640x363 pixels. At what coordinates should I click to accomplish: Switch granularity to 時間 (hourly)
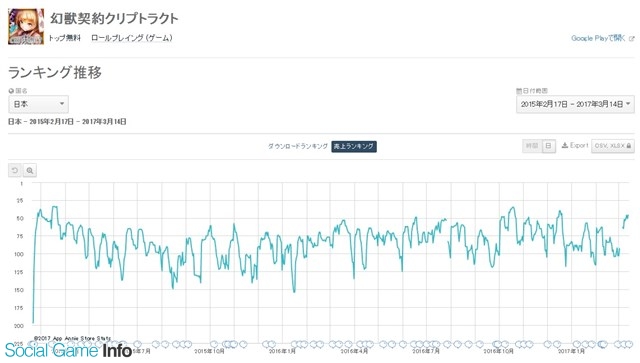(532, 146)
